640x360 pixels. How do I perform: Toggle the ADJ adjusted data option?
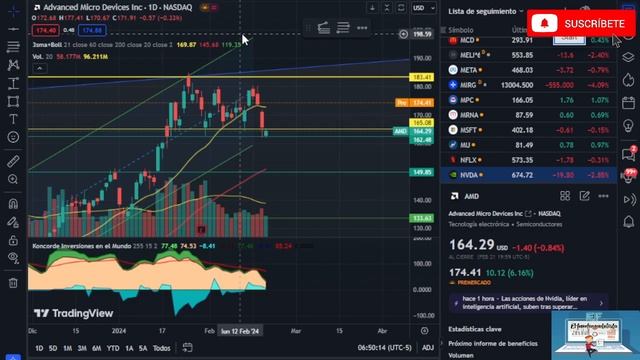click(428, 348)
